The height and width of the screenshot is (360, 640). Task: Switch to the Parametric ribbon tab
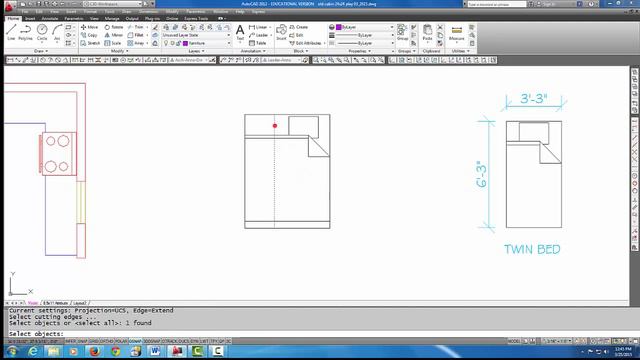[74, 18]
